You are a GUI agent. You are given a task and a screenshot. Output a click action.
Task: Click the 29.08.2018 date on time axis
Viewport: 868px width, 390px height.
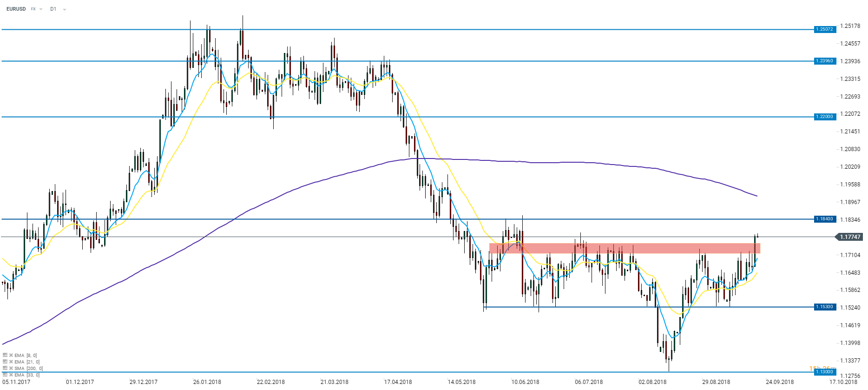pos(716,382)
